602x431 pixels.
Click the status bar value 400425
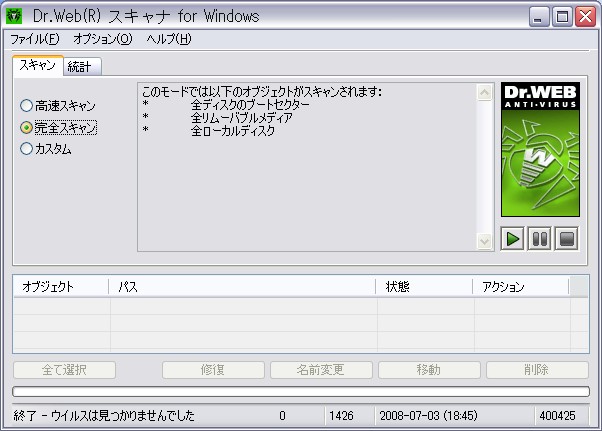pyautogui.click(x=557, y=416)
